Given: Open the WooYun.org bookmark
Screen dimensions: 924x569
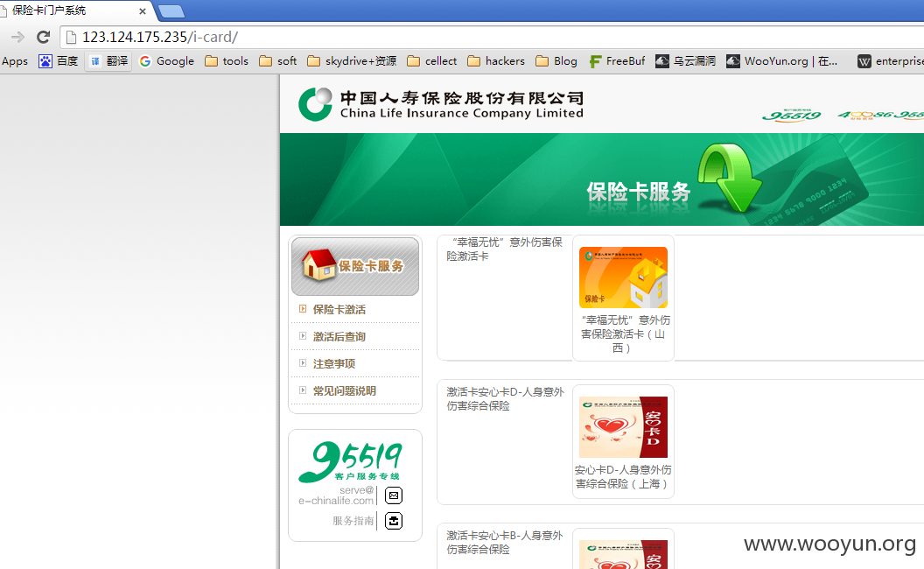Looking at the screenshot, I should pos(781,60).
